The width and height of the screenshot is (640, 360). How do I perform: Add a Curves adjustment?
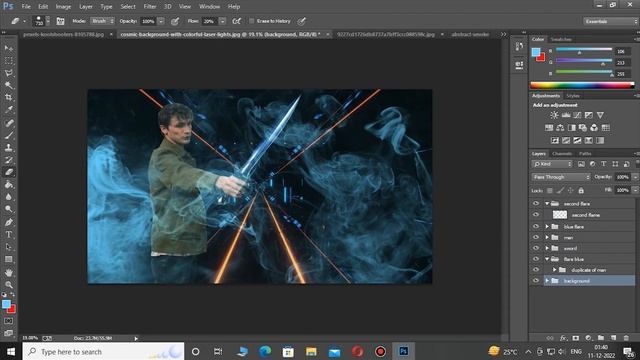pos(577,115)
